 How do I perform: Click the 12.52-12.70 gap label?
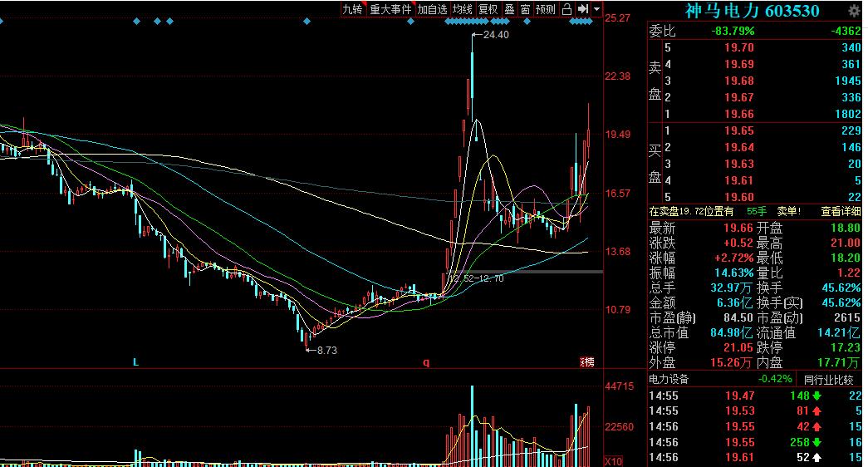pyautogui.click(x=476, y=278)
